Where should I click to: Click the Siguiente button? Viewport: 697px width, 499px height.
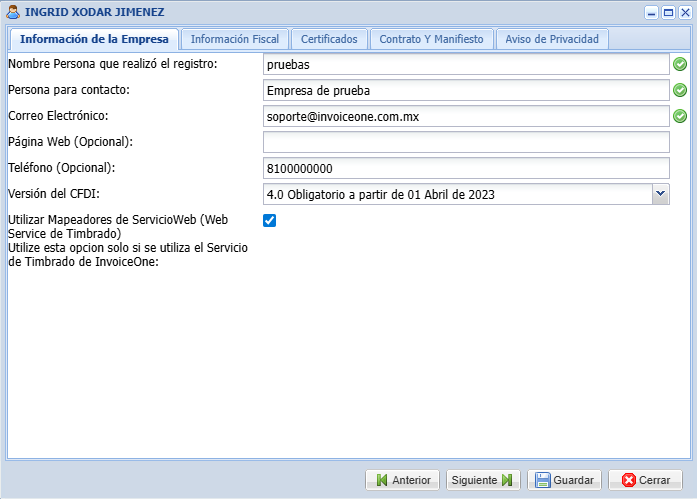pyautogui.click(x=482, y=480)
